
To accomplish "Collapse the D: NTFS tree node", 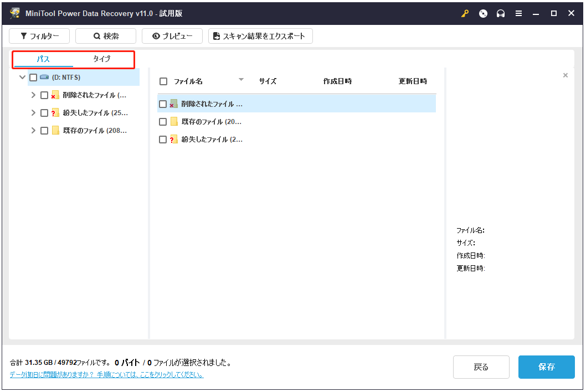I will (22, 77).
